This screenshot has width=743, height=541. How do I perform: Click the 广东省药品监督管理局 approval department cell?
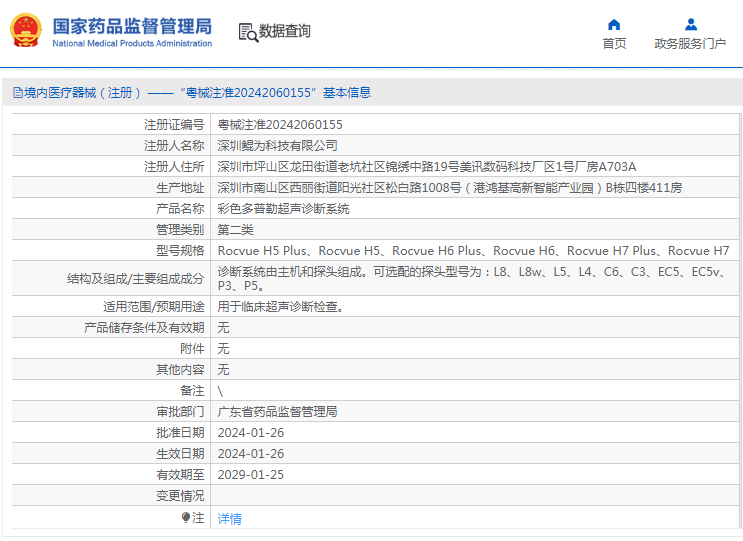pos(277,411)
